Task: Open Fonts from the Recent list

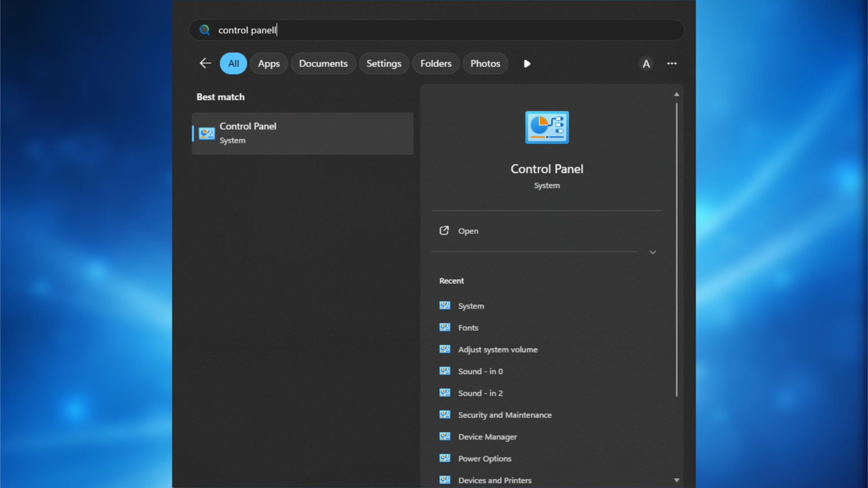Action: (x=468, y=328)
